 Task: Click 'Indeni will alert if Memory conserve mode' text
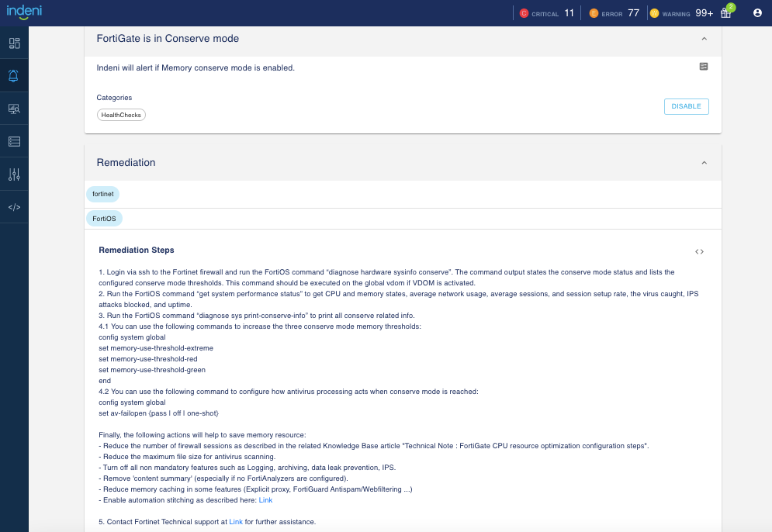click(x=196, y=68)
